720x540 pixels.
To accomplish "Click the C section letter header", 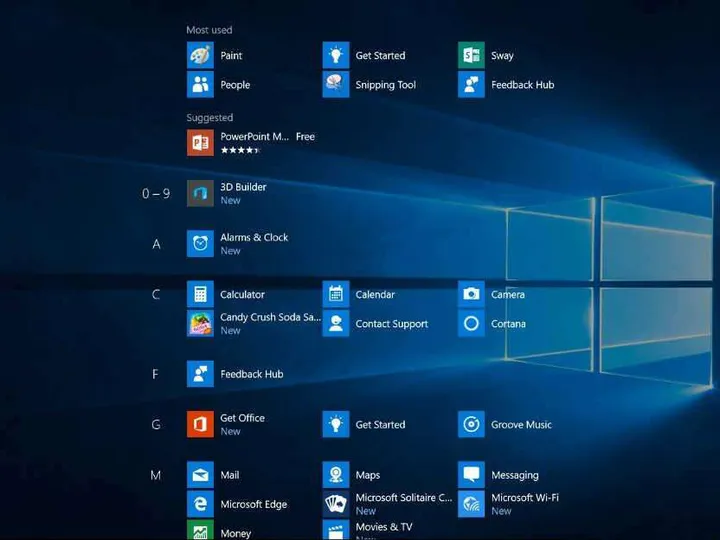I will pos(156,295).
